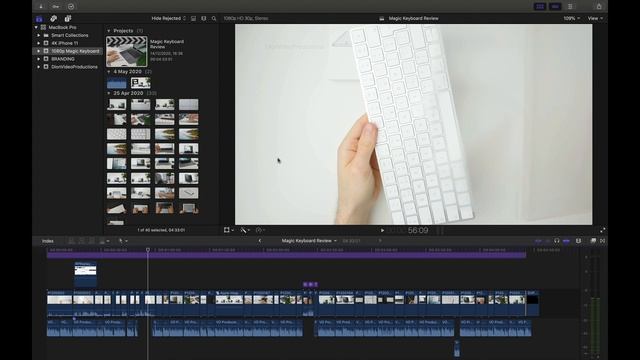Select Magic Keyboard Review project thumbnail

point(127,51)
